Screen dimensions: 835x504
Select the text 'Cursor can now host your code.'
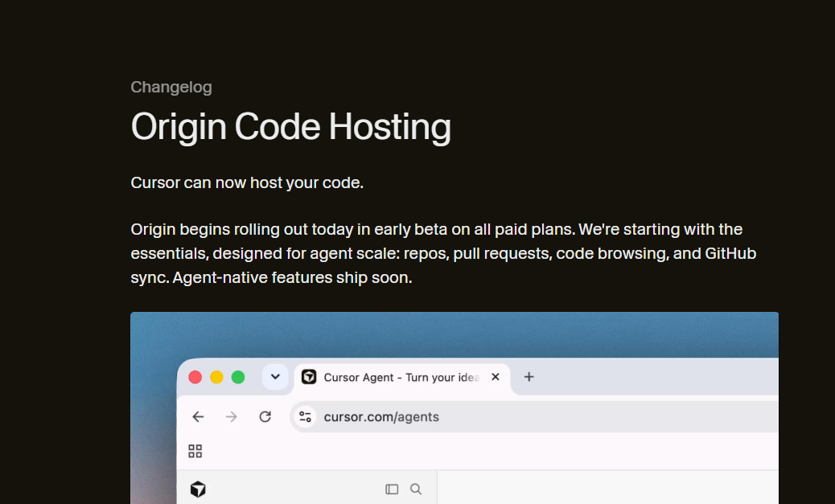(x=247, y=182)
